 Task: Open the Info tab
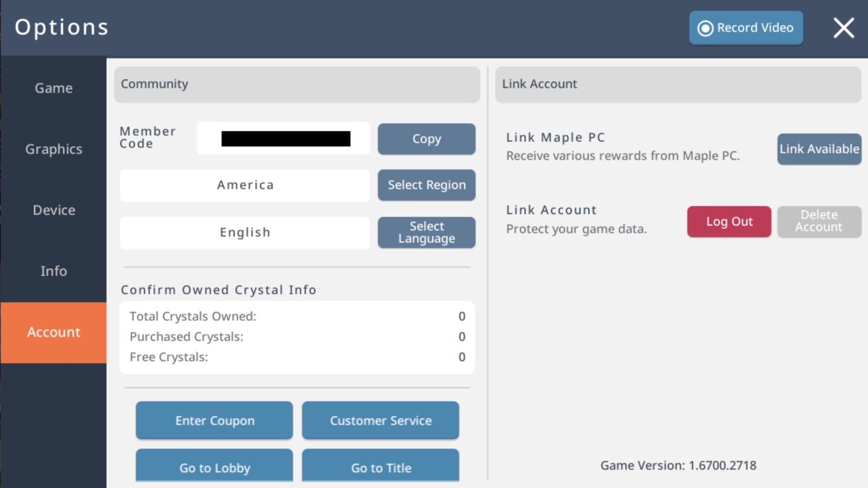coord(53,271)
